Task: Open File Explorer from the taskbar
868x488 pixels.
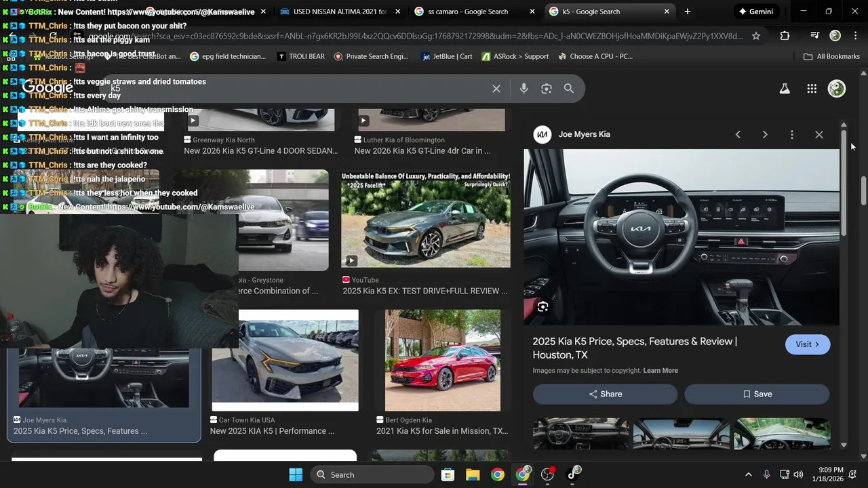Action: pyautogui.click(x=473, y=474)
